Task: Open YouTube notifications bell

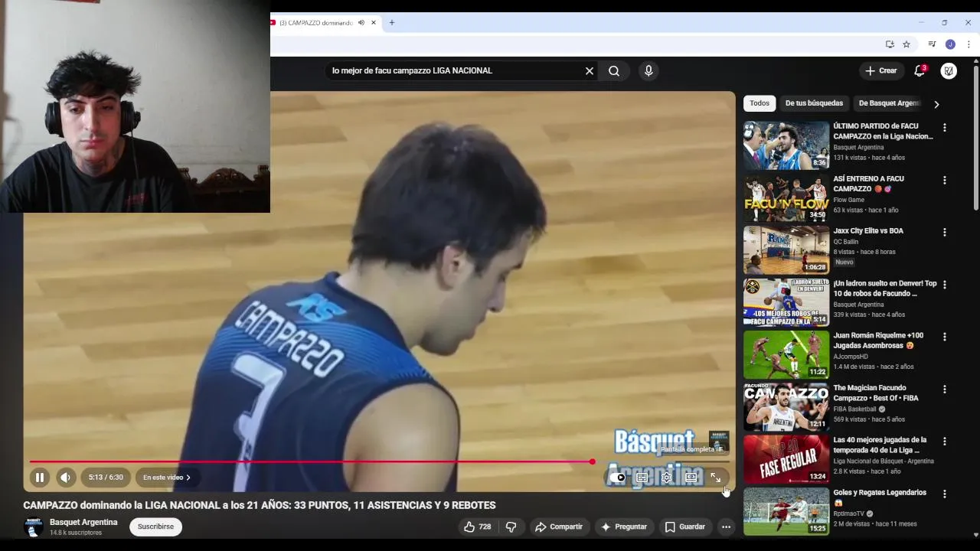Action: click(920, 70)
